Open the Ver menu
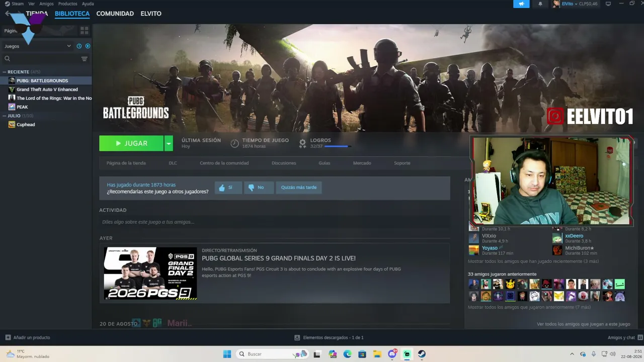Screen dimensions: 644x362 (x=31, y=4)
